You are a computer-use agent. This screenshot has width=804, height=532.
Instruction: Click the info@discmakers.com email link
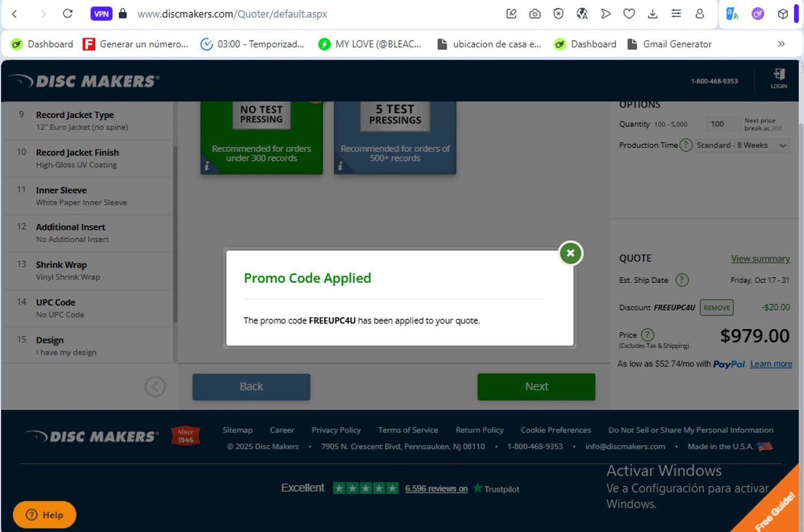point(625,446)
